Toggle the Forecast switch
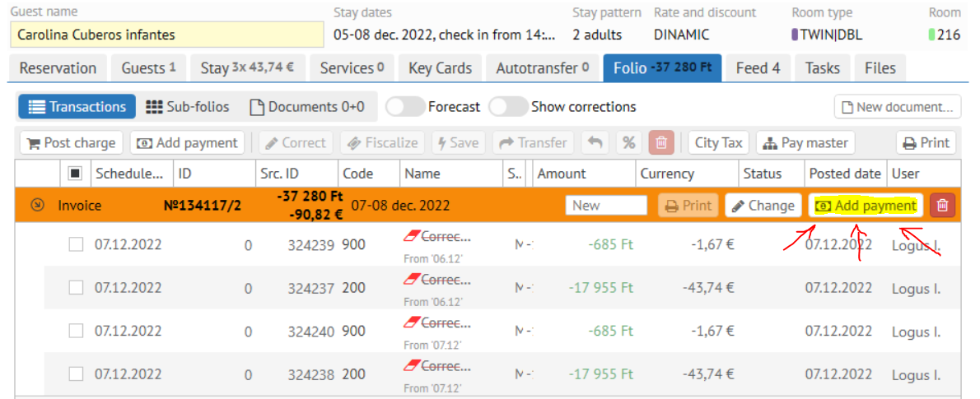This screenshot has height=399, width=980. tap(405, 107)
